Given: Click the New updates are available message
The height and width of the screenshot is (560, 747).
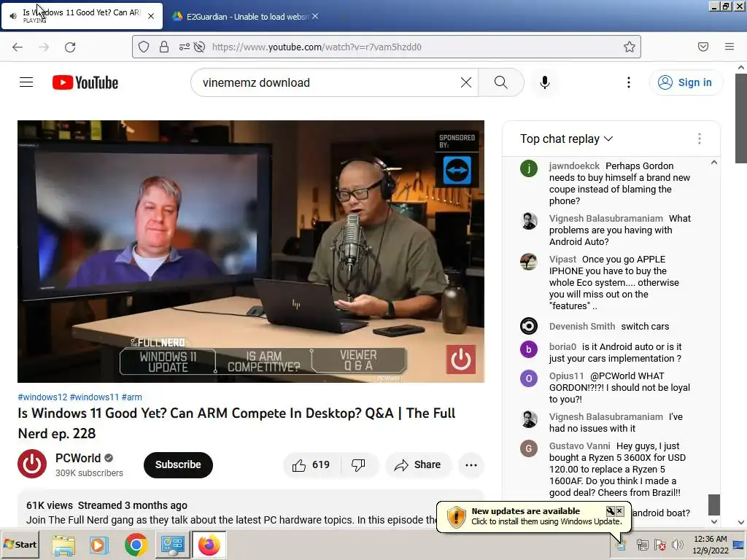Looking at the screenshot, I should [525, 511].
